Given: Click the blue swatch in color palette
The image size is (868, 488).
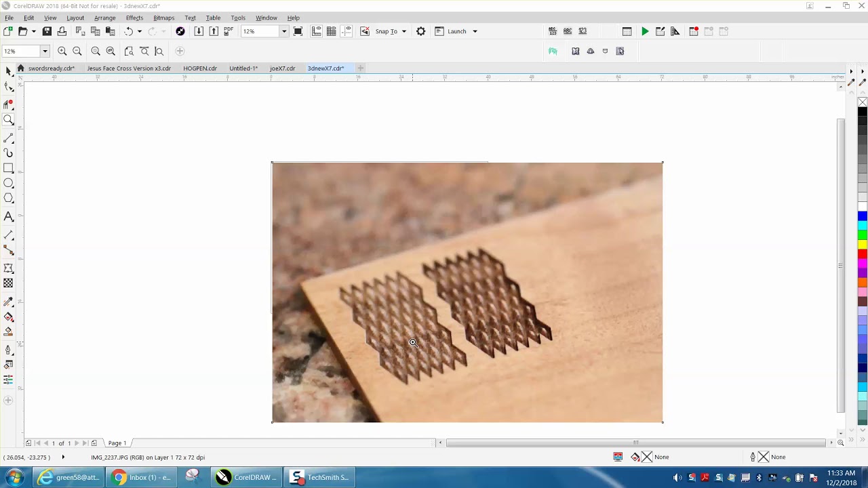Looking at the screenshot, I should (x=863, y=216).
